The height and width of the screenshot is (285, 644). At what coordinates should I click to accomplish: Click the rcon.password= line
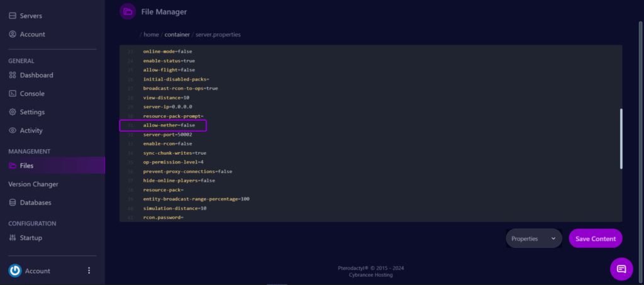pyautogui.click(x=163, y=217)
